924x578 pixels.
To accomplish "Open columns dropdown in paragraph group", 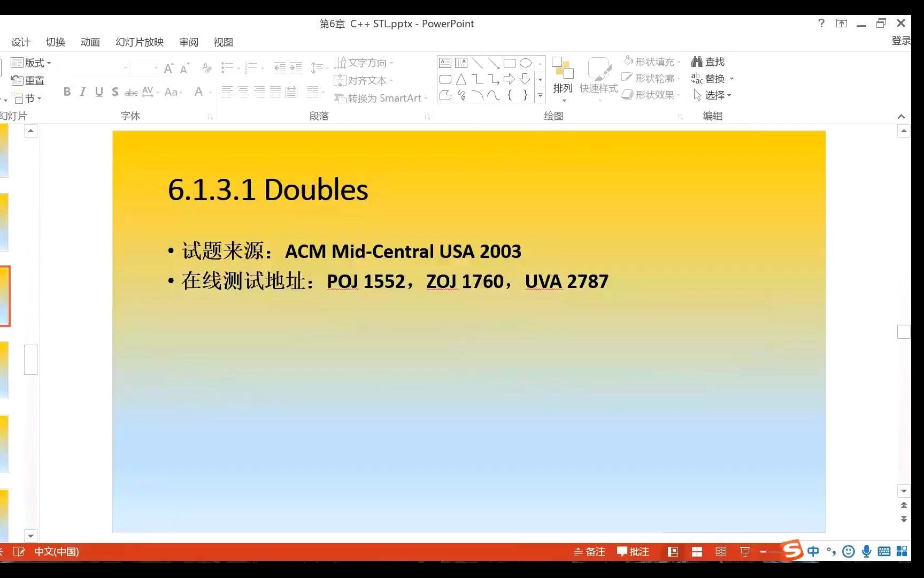I will (315, 92).
